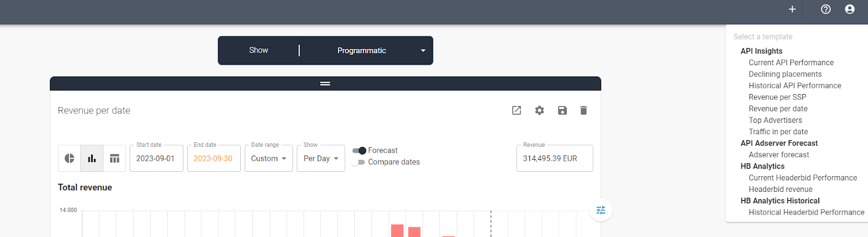Open chart in new window icon
The image size is (868, 237).
(x=516, y=110)
